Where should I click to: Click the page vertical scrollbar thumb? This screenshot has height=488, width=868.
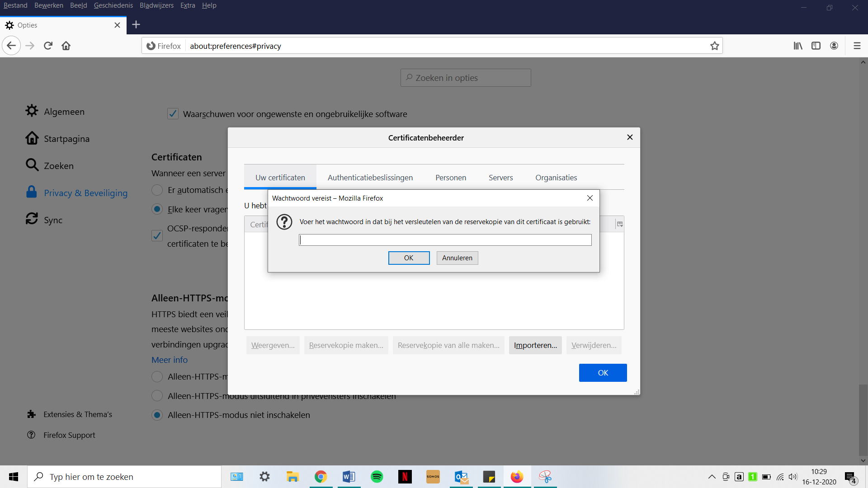click(863, 419)
